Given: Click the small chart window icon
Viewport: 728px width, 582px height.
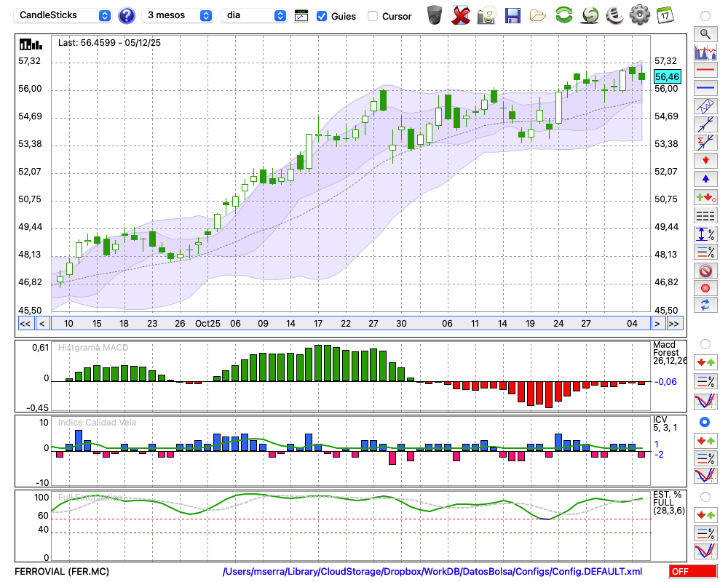Looking at the screenshot, I should tap(301, 16).
